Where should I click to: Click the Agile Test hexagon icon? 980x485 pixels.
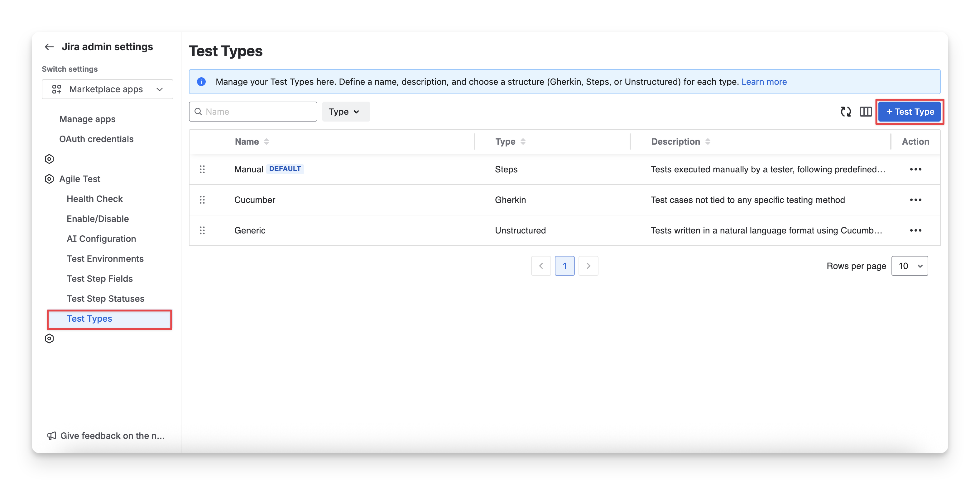pyautogui.click(x=49, y=179)
